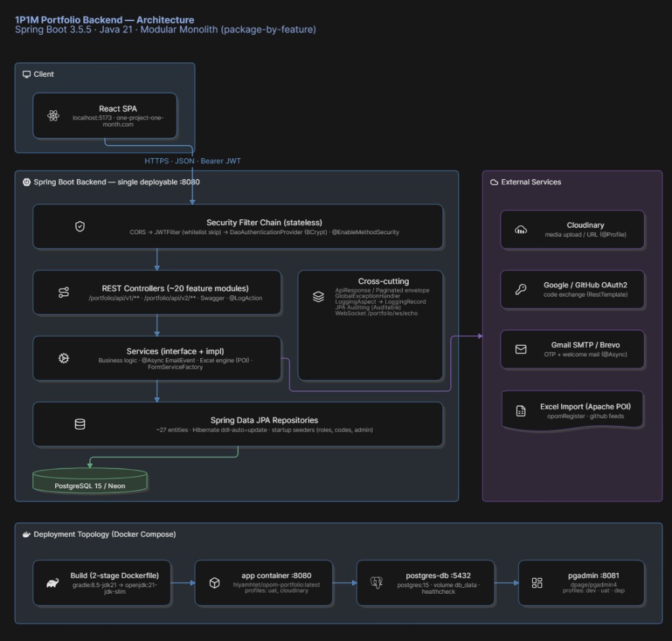
Task: Click the Deployment Topology (Docker Compose) label
Action: (x=104, y=534)
